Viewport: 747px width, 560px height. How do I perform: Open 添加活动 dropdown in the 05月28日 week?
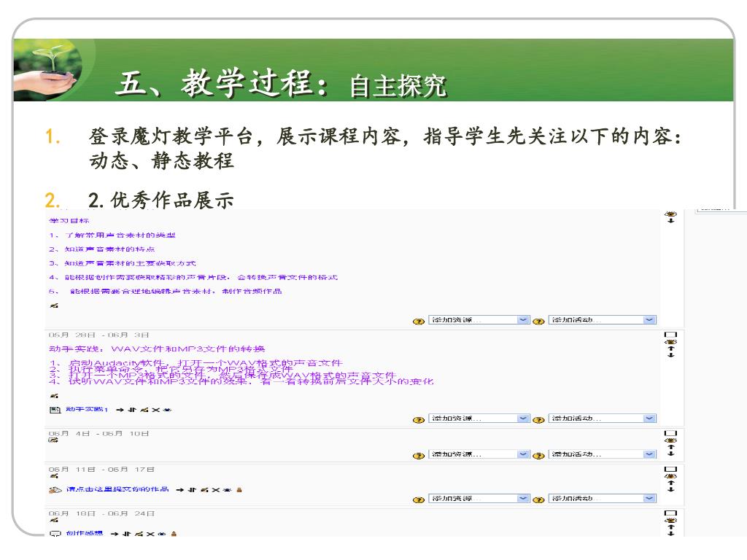[602, 418]
